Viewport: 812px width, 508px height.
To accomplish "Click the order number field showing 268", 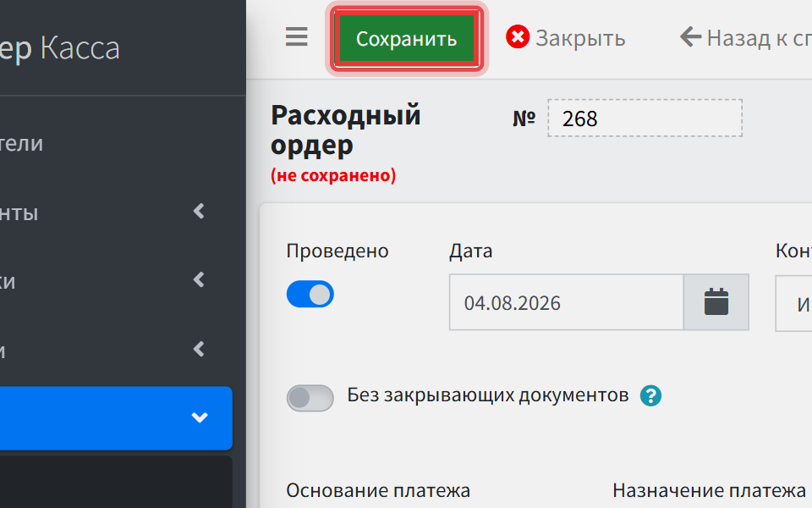I will [645, 119].
